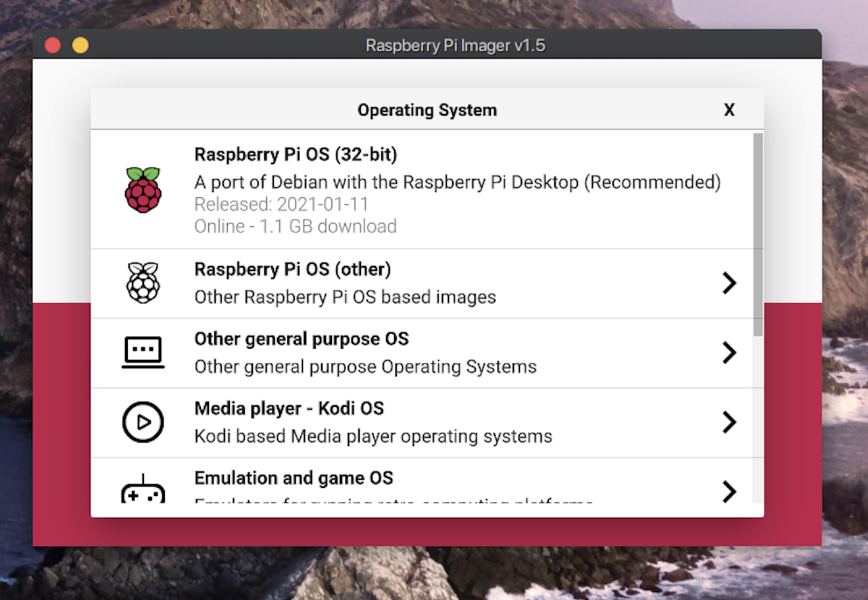Image resolution: width=868 pixels, height=600 pixels.
Task: Click the outlined raspberry icon for Raspberry Pi OS (other)
Action: coord(143,282)
